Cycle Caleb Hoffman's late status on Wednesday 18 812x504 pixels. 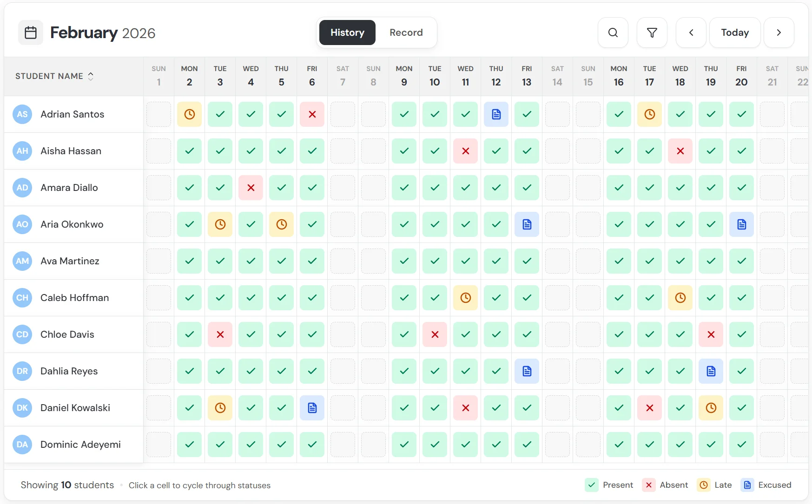pyautogui.click(x=680, y=298)
